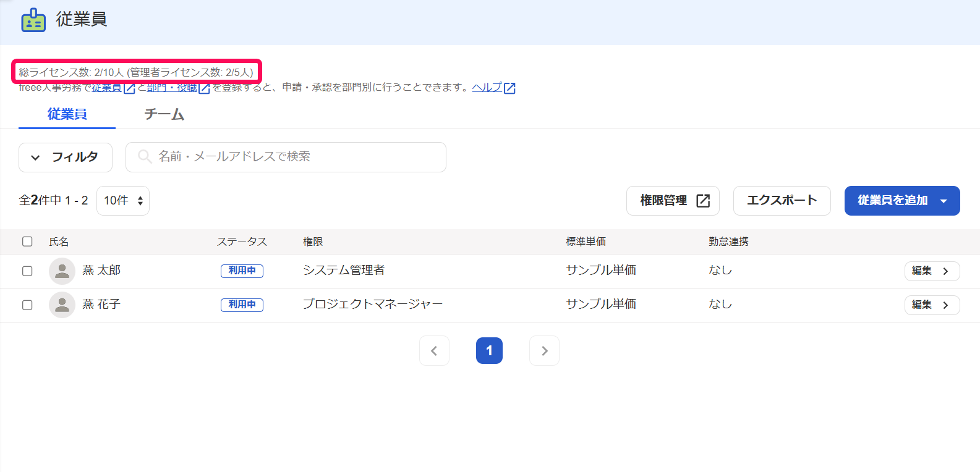Image resolution: width=980 pixels, height=472 pixels.
Task: Click なし in 燕 太郎 row
Action: coord(720,271)
